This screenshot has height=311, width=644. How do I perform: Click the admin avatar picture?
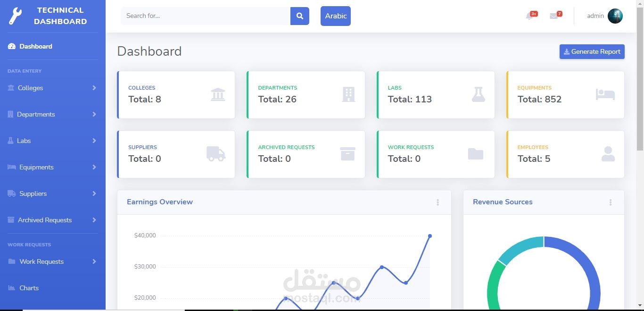tap(615, 16)
